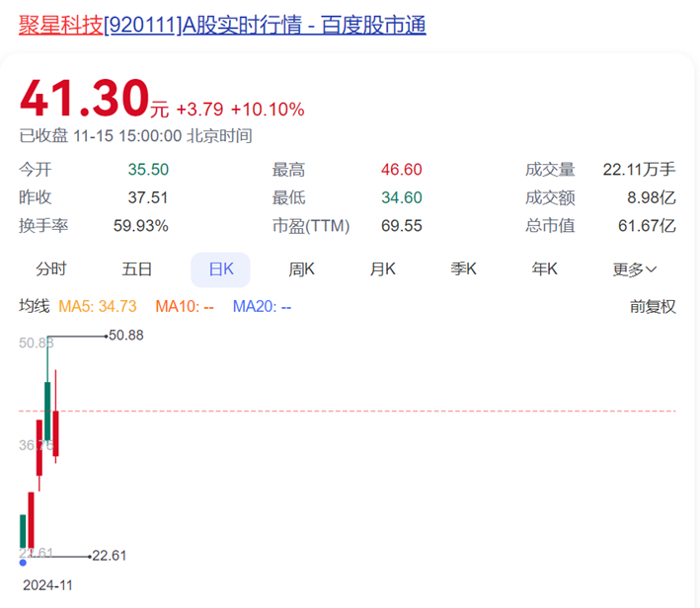
Task: Click the MA20 moving average label
Action: pos(262,307)
